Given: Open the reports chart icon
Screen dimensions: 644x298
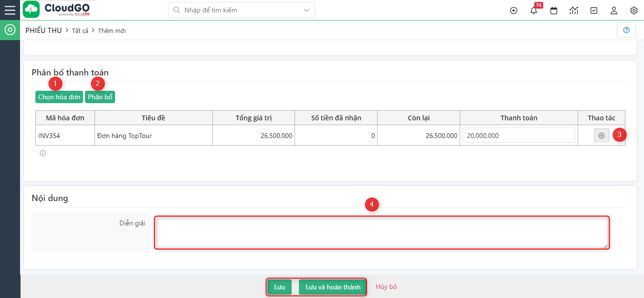Looking at the screenshot, I should click(x=574, y=11).
